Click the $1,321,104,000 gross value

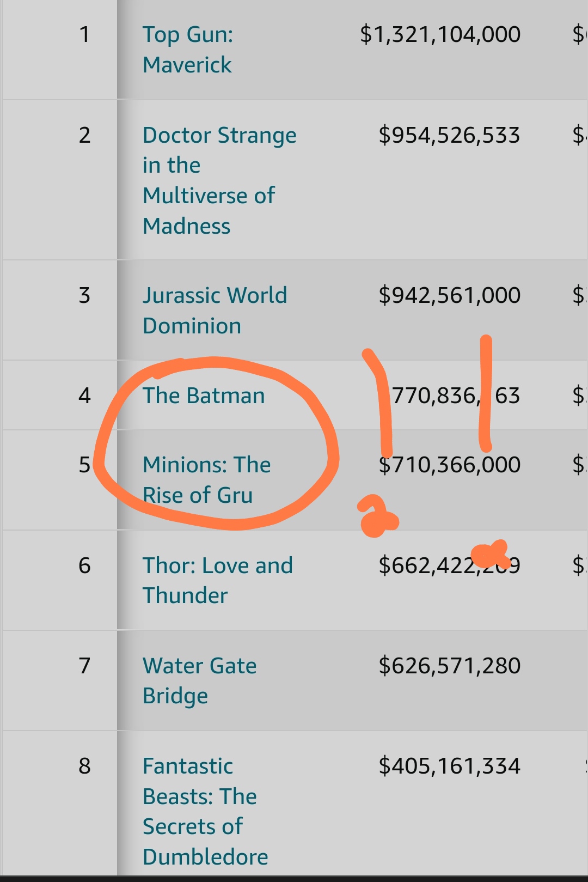point(440,34)
